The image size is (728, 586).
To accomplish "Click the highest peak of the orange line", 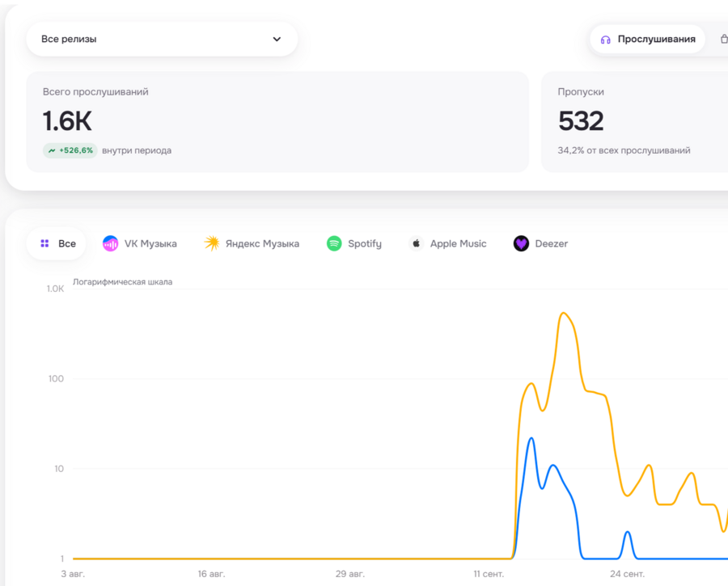I will click(x=564, y=313).
